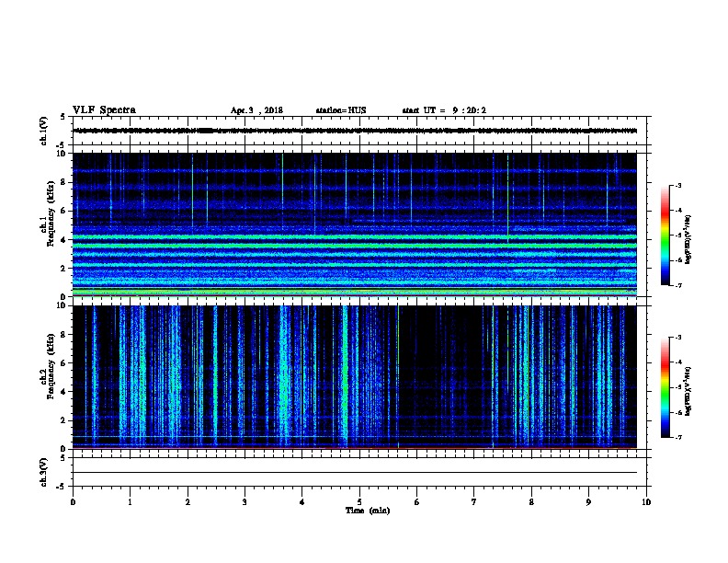The height and width of the screenshot is (563, 728).
Task: Click the log(PSD) label beside ch.1 colorbar
Action: (x=688, y=240)
